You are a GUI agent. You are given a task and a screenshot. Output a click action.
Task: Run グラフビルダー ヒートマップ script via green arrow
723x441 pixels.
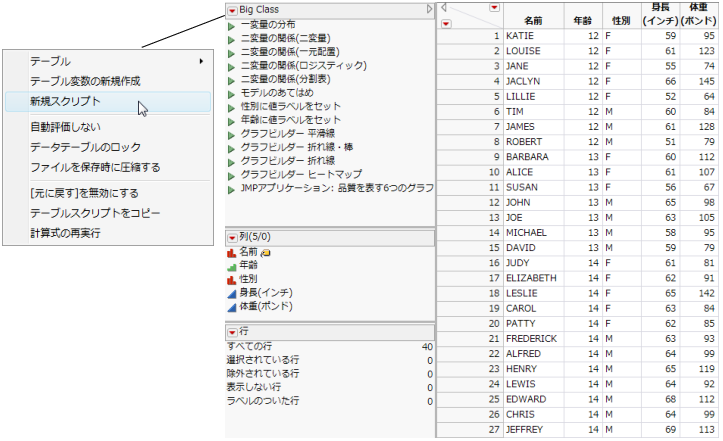coord(232,174)
